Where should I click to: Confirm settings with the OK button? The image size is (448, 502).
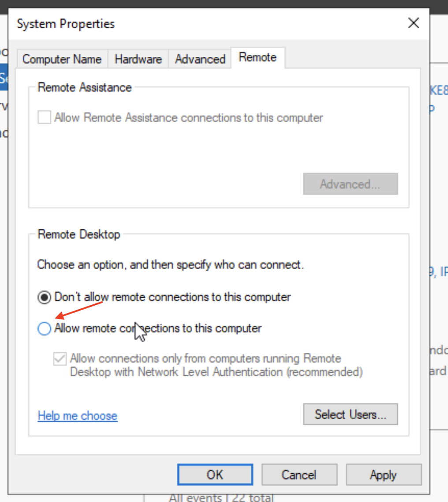215,475
